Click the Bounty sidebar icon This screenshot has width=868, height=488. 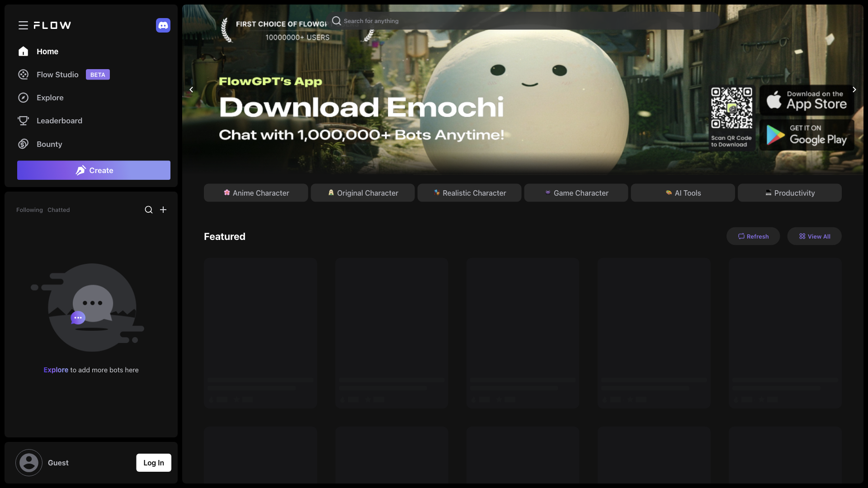coord(23,144)
